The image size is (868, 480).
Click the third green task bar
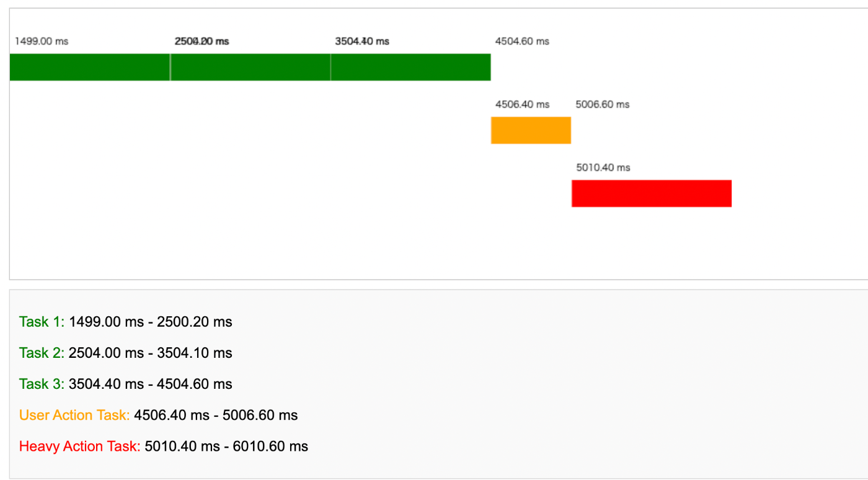click(x=410, y=67)
